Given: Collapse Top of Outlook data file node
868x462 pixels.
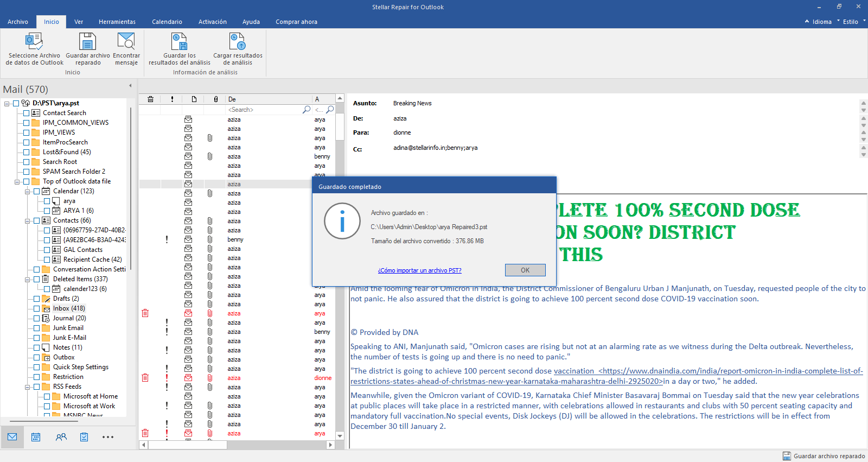Looking at the screenshot, I should [x=17, y=181].
